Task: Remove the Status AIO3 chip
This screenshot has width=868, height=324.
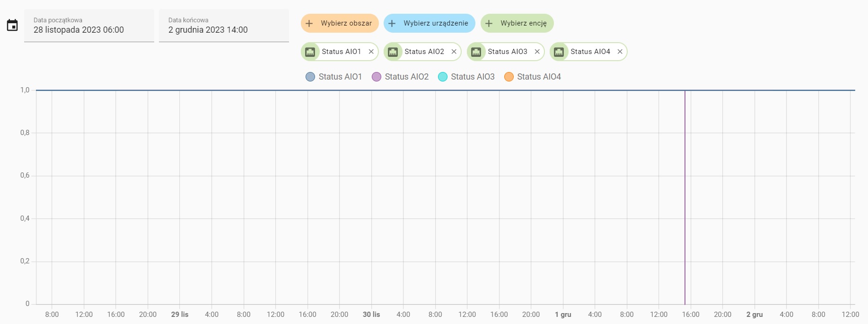Action: [x=537, y=52]
